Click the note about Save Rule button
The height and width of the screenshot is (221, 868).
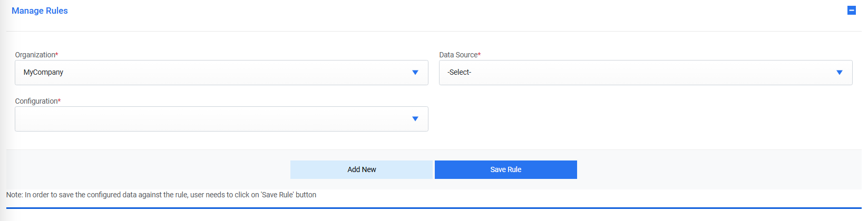click(161, 195)
